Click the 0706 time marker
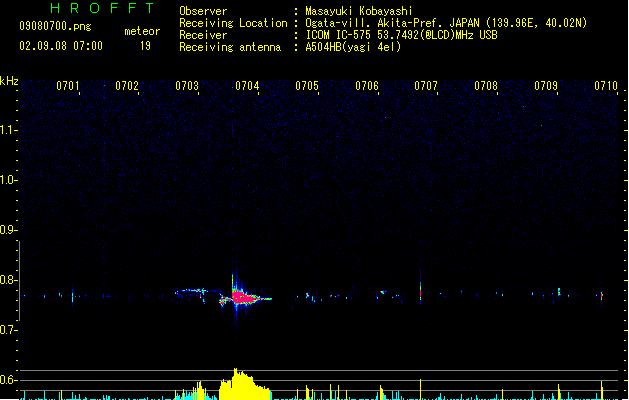Image resolution: width=629 pixels, height=400 pixels. tap(367, 86)
